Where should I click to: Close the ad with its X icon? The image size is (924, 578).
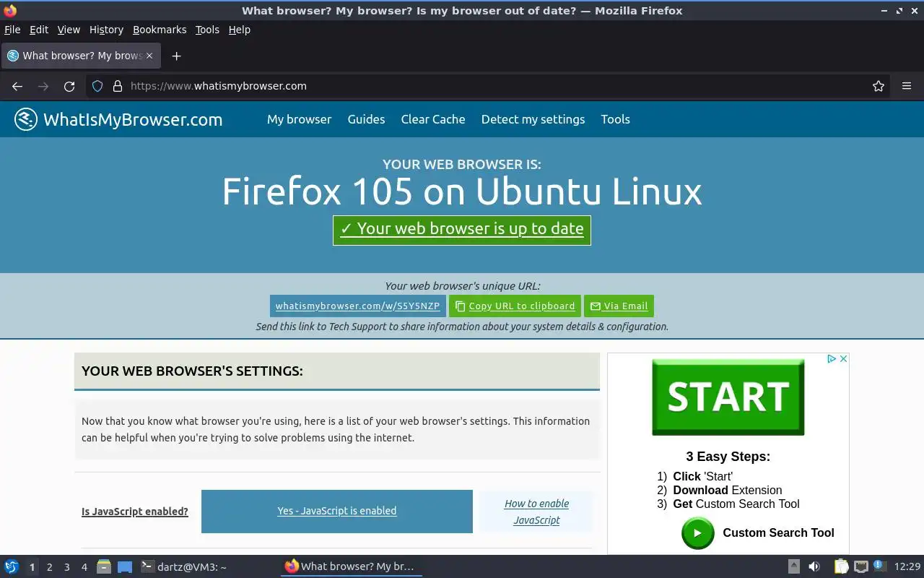(842, 358)
